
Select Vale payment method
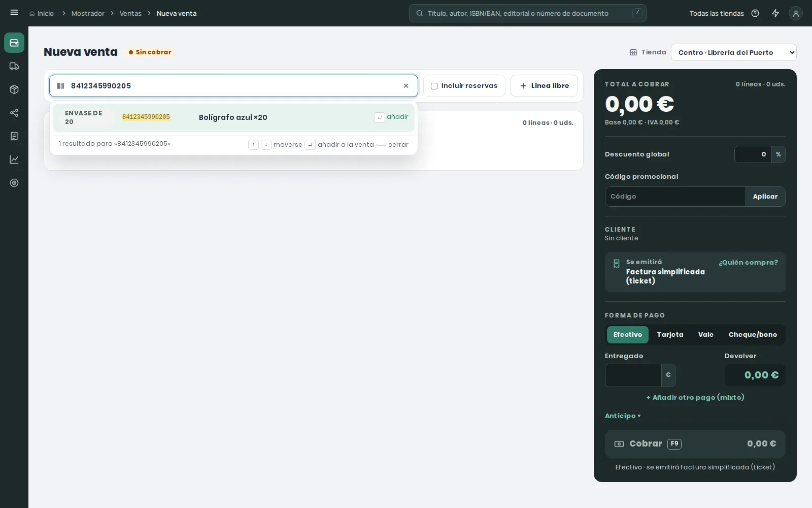[x=706, y=335]
